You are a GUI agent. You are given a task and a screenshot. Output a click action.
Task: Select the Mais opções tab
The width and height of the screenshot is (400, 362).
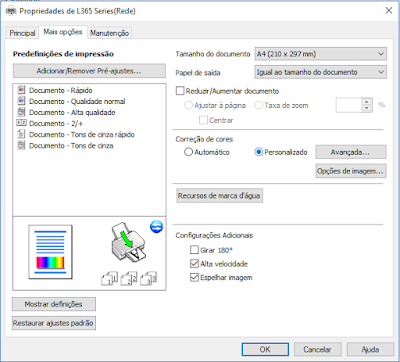[x=63, y=32]
